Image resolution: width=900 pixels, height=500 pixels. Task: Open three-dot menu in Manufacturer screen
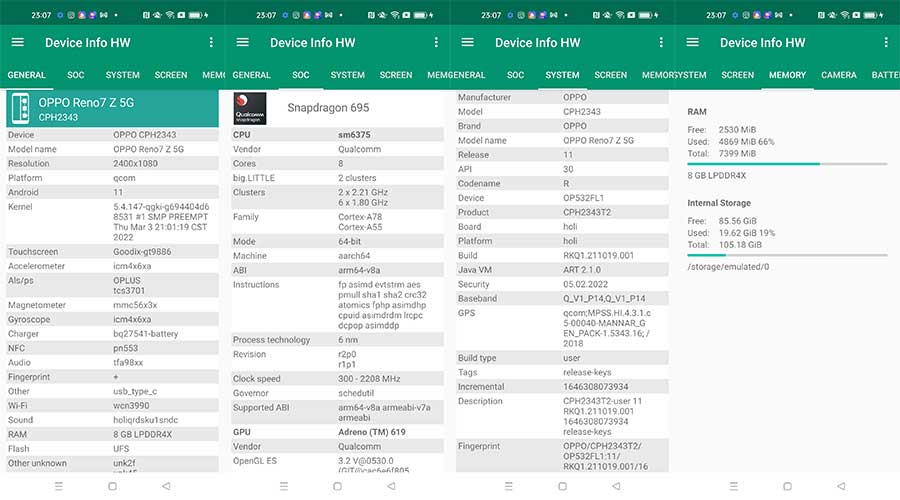[661, 42]
